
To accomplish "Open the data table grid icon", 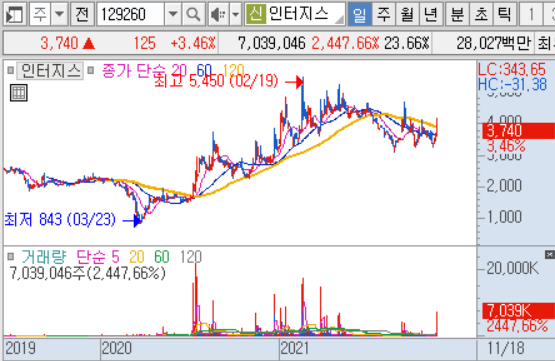I will 18,93.
